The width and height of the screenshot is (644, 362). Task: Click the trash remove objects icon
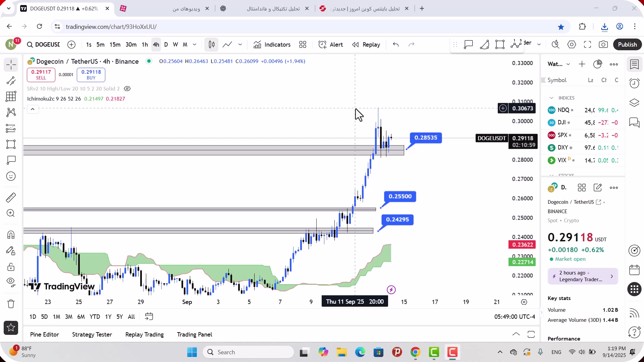11,304
